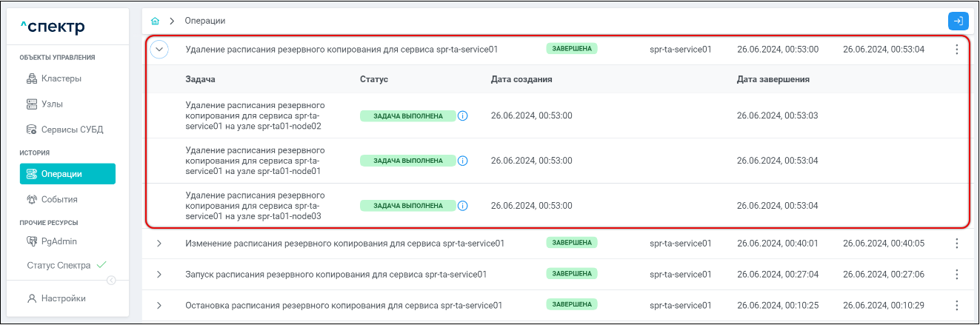This screenshot has width=980, height=325.
Task: Open three-dot menu for schedule stop operation
Action: [956, 305]
